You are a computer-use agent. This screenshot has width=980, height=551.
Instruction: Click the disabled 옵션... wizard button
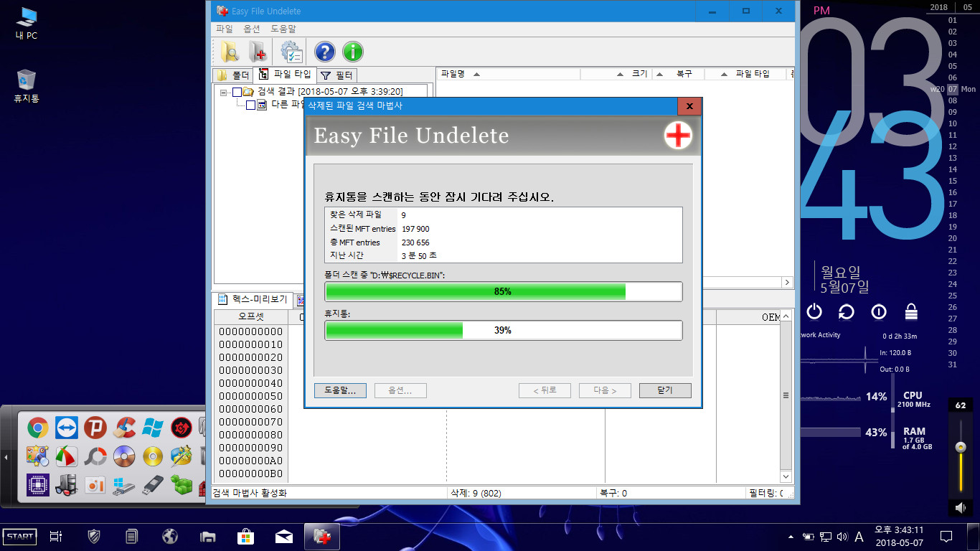click(x=400, y=390)
